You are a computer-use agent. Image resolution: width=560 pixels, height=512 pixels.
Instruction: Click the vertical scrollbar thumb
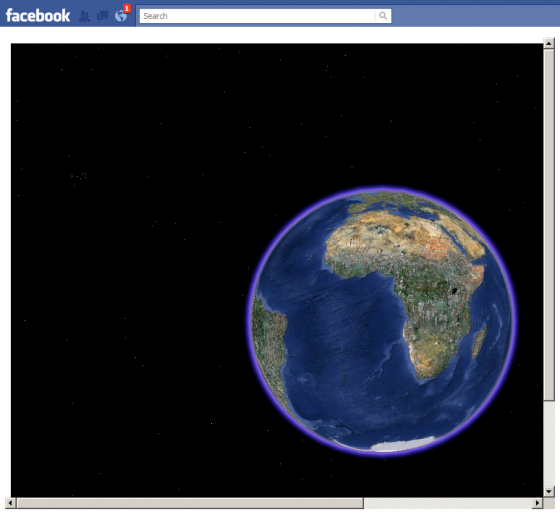click(x=549, y=225)
